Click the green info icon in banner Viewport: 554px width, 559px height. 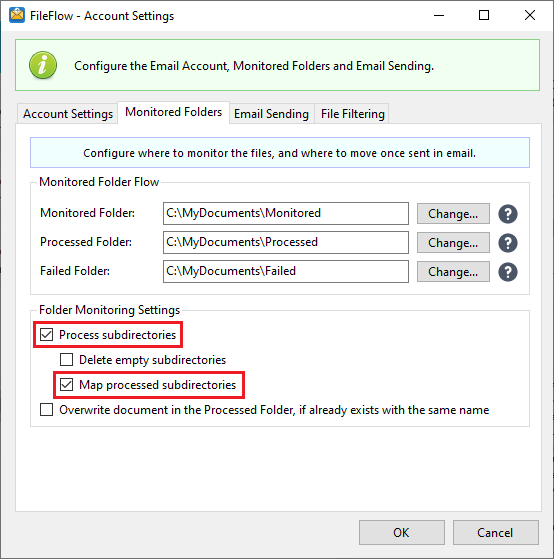coord(43,65)
